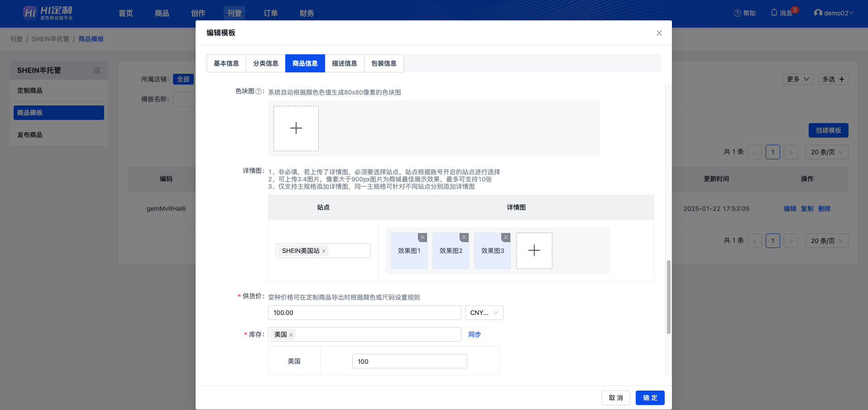Click the gemMvRHal6 code cell
Viewport: 868px width, 410px height.
pos(166,209)
